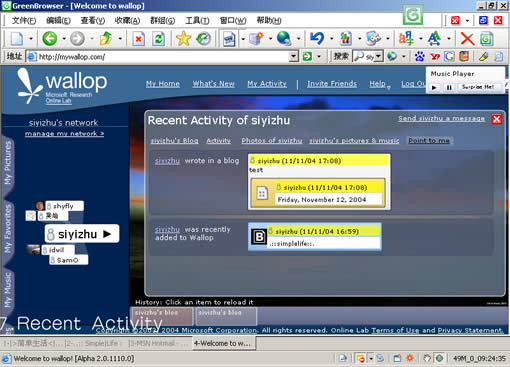
Task: Click the green Go button beside address bar
Action: tap(307, 57)
